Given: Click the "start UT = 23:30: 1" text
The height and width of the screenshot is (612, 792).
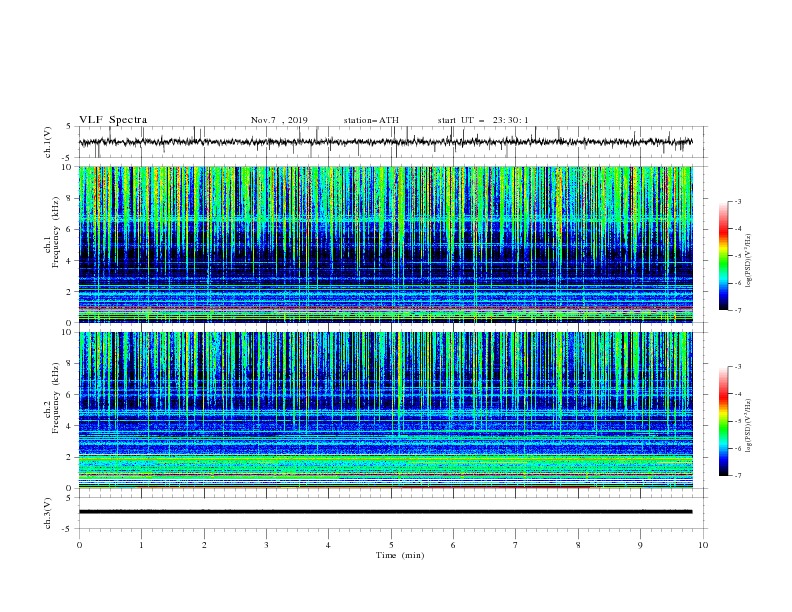Looking at the screenshot, I should point(483,120).
